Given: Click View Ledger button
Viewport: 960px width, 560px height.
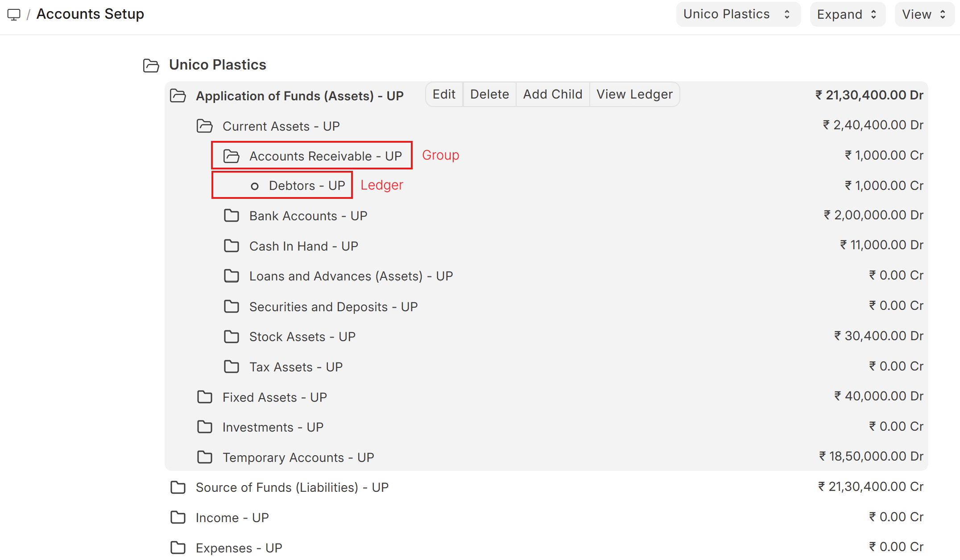Looking at the screenshot, I should pyautogui.click(x=634, y=95).
